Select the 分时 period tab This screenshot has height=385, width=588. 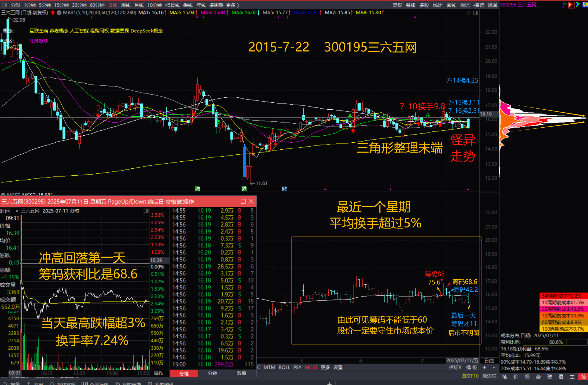[x=15, y=5]
